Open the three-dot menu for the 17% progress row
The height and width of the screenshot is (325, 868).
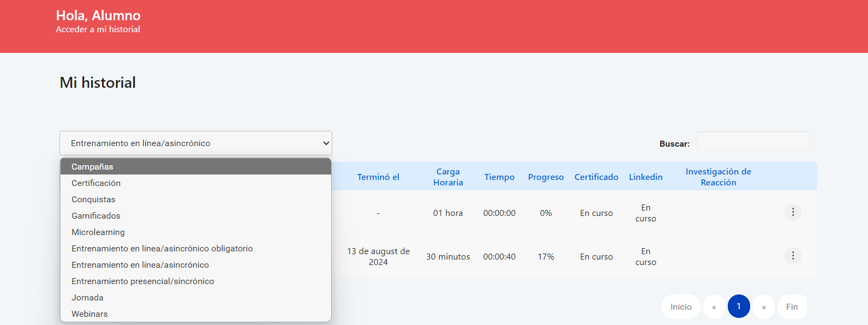coord(793,256)
